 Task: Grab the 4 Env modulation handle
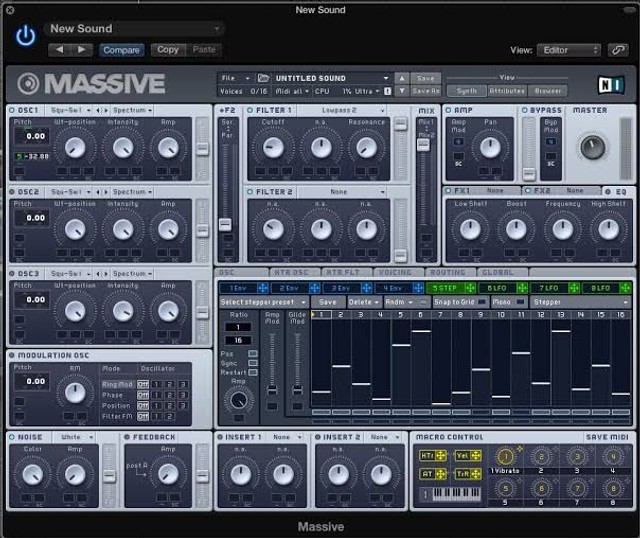coord(418,288)
